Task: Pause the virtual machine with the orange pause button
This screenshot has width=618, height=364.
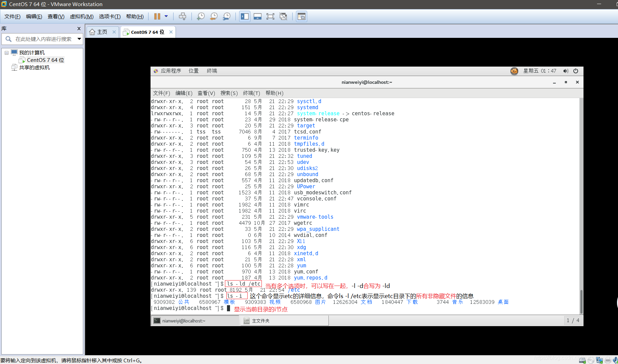Action: (157, 16)
